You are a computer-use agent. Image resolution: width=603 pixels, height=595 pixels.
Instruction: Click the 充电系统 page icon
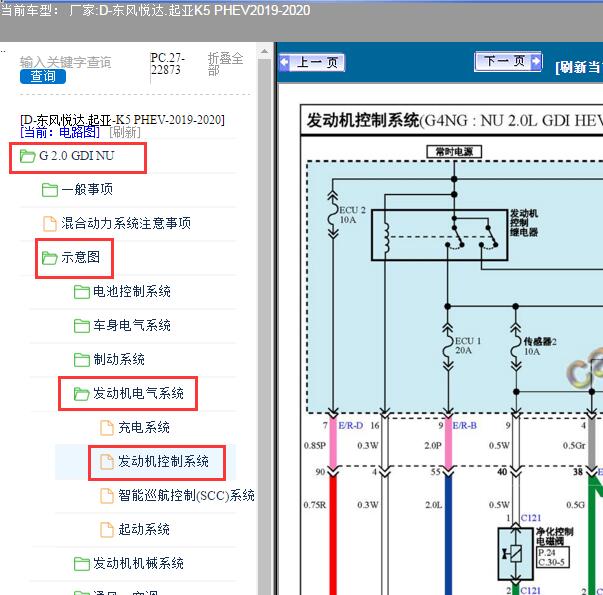click(x=107, y=428)
